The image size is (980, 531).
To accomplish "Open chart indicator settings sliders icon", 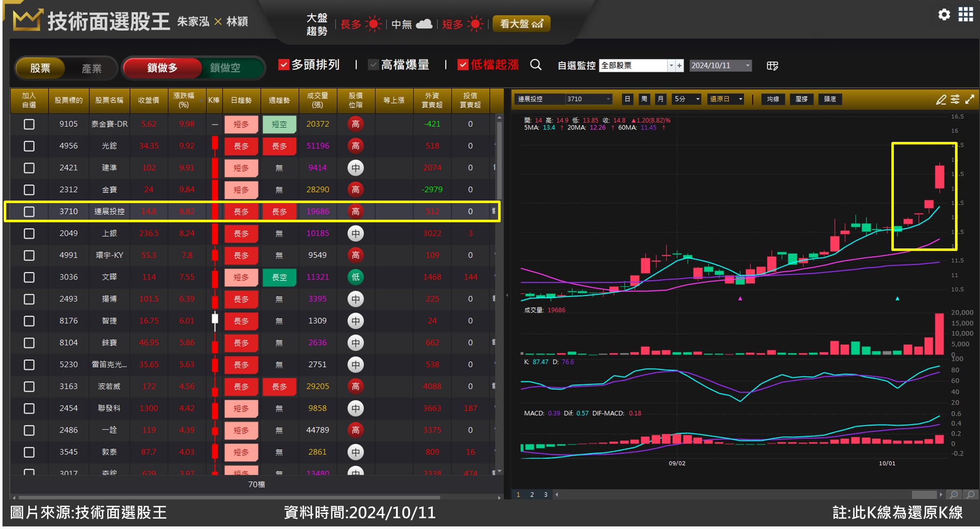I will pyautogui.click(x=955, y=99).
